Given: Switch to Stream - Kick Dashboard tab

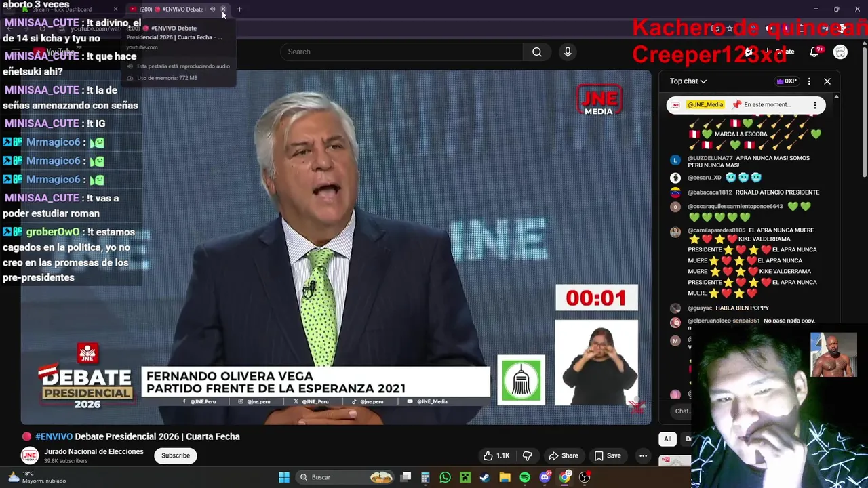Looking at the screenshot, I should coord(68,9).
